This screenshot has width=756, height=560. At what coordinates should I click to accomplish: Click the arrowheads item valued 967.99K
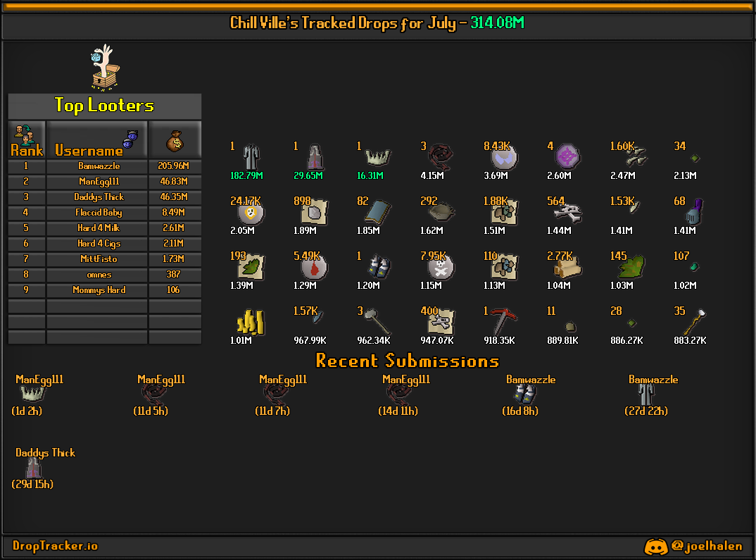pyautogui.click(x=318, y=316)
